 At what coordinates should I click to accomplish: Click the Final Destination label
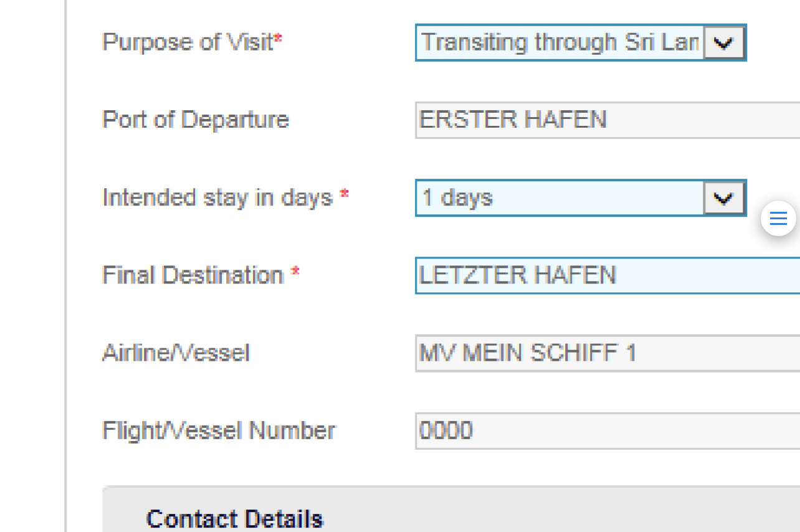193,275
